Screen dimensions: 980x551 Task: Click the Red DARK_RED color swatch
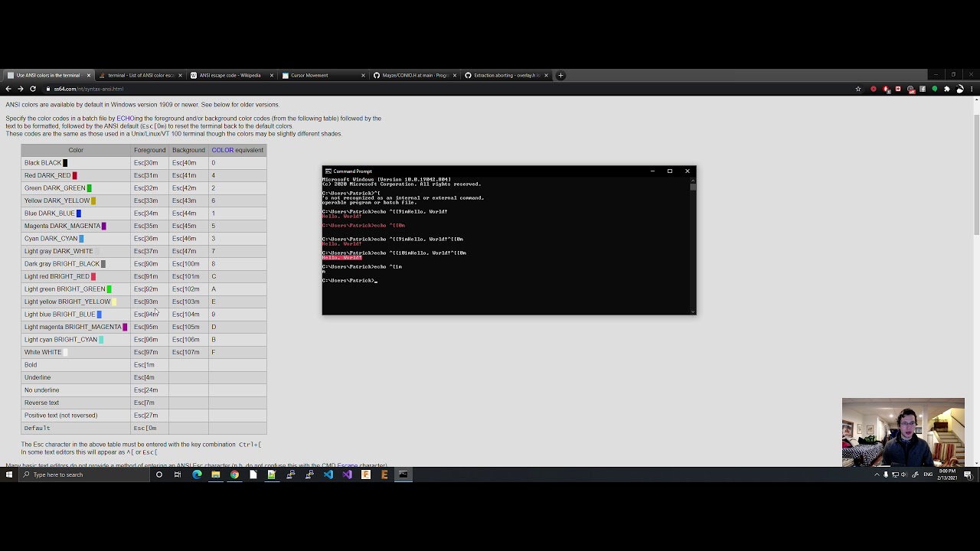[74, 175]
